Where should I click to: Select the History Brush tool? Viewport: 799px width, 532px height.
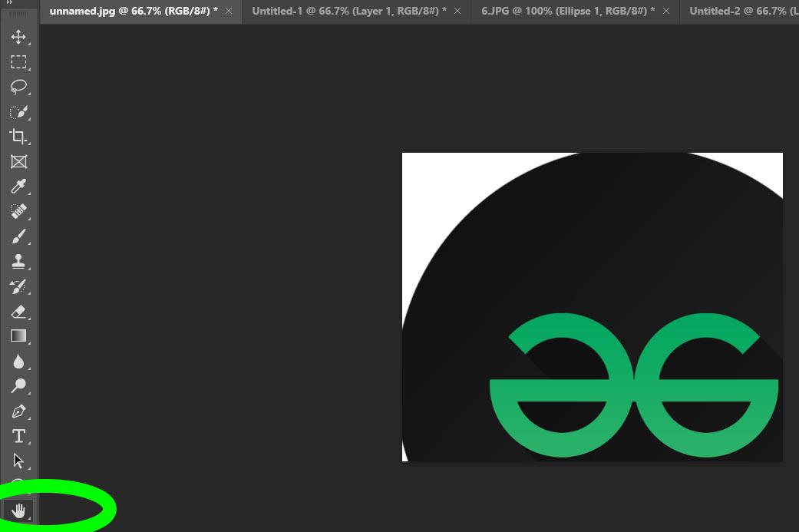tap(19, 286)
